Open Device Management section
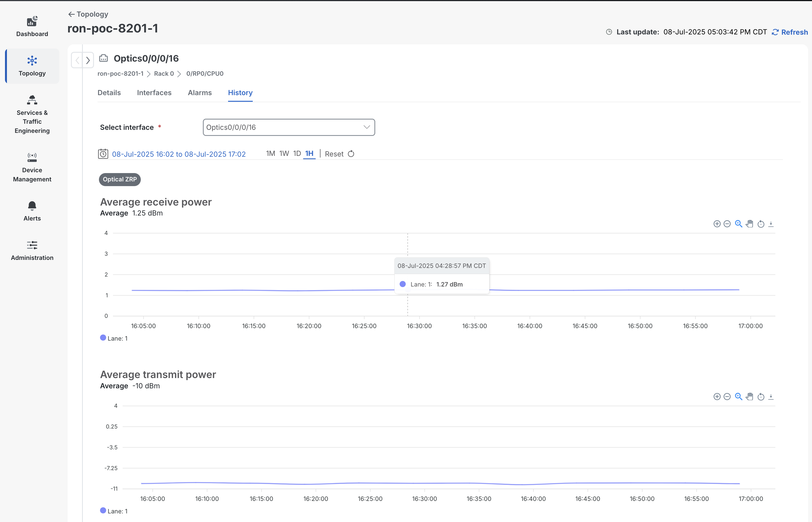 coord(32,168)
